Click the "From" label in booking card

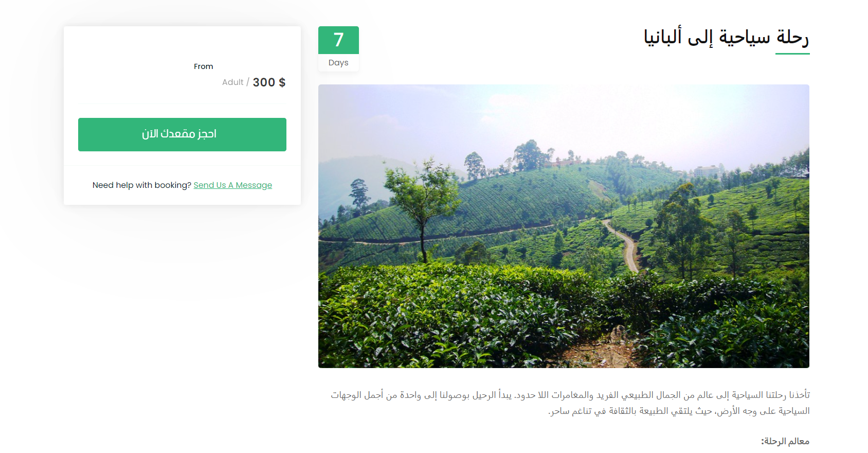(x=204, y=66)
